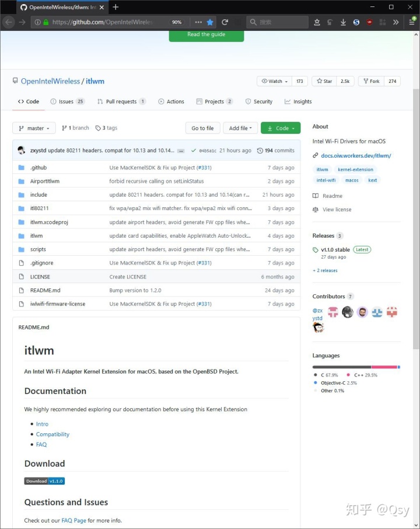Open docs.oiw.workers.dev/itlwm/ link
This screenshot has width=420, height=529.
(x=356, y=155)
